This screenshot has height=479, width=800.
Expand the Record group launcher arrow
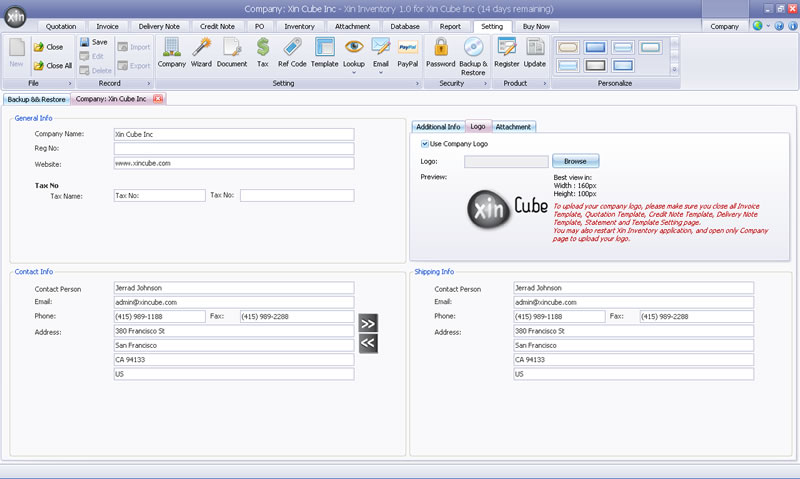tap(148, 83)
